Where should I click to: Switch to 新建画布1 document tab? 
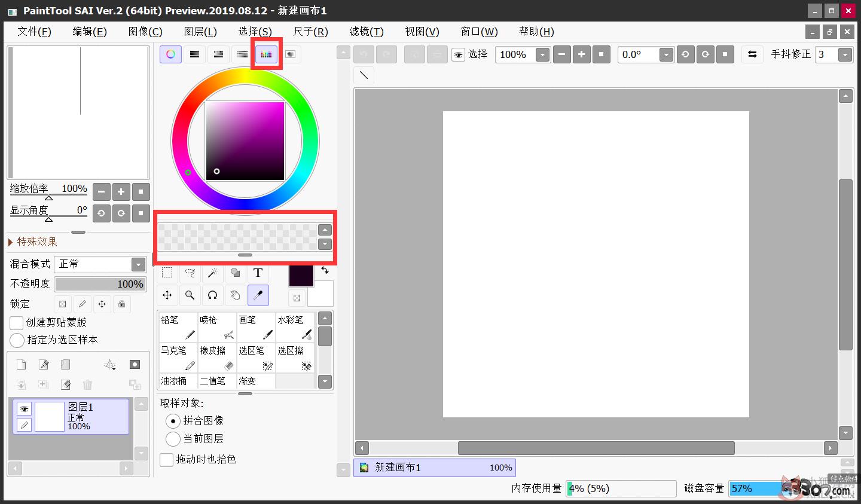click(x=435, y=468)
